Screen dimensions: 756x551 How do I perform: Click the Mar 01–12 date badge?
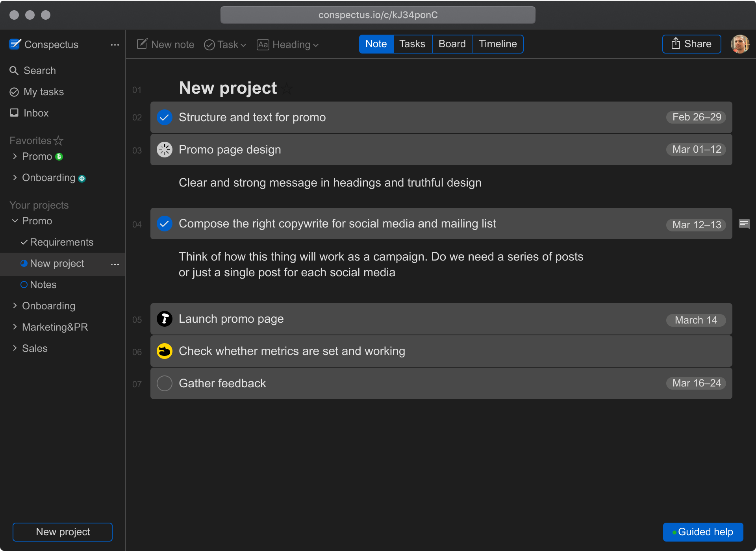pyautogui.click(x=696, y=150)
